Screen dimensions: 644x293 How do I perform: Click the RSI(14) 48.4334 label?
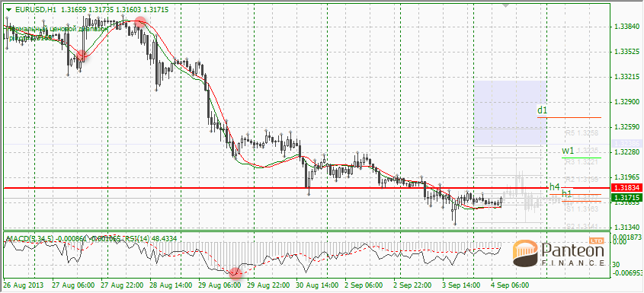tap(151, 238)
